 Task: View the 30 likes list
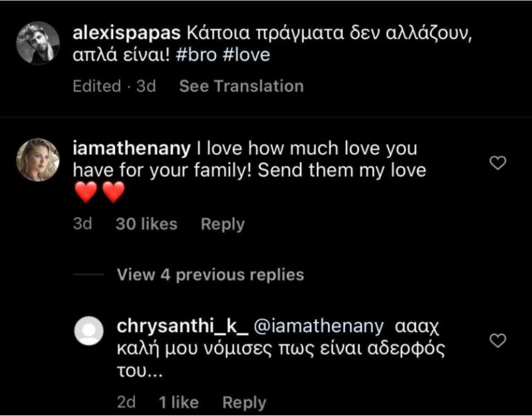click(146, 224)
